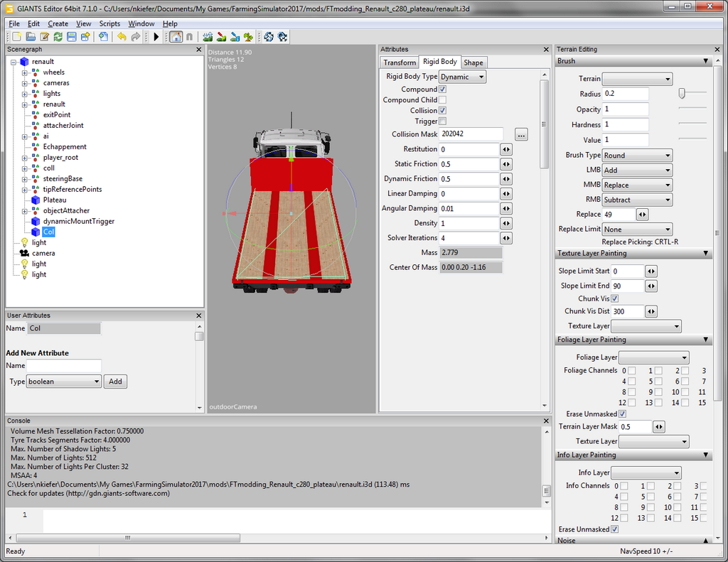Open the Replace Limit dropdown
The width and height of the screenshot is (728, 562).
click(x=638, y=229)
